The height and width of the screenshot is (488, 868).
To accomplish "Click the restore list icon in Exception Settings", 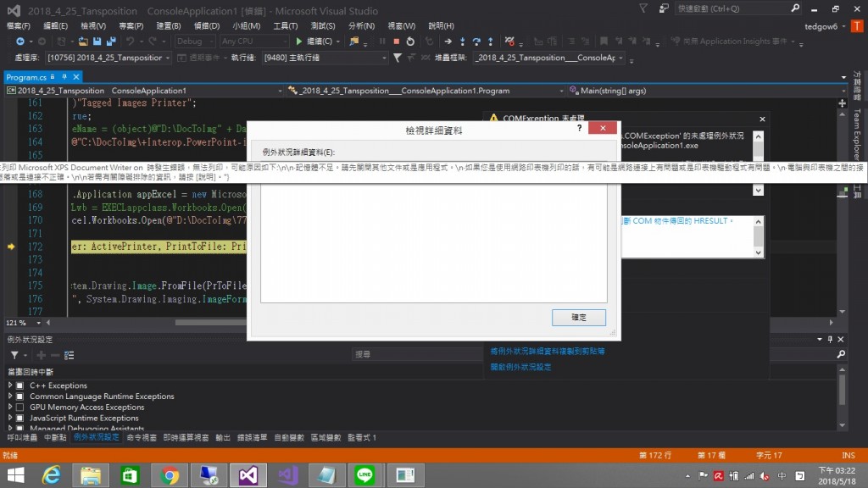I will pyautogui.click(x=70, y=355).
